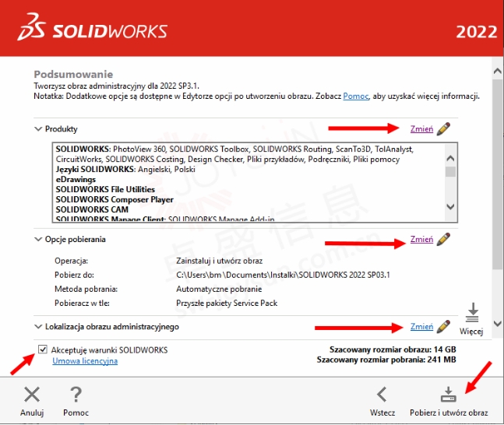Click Automatyczne pobranie value

point(219,289)
